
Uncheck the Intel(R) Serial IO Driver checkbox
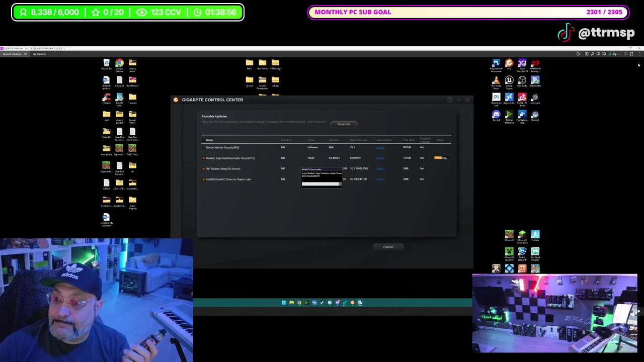click(203, 179)
